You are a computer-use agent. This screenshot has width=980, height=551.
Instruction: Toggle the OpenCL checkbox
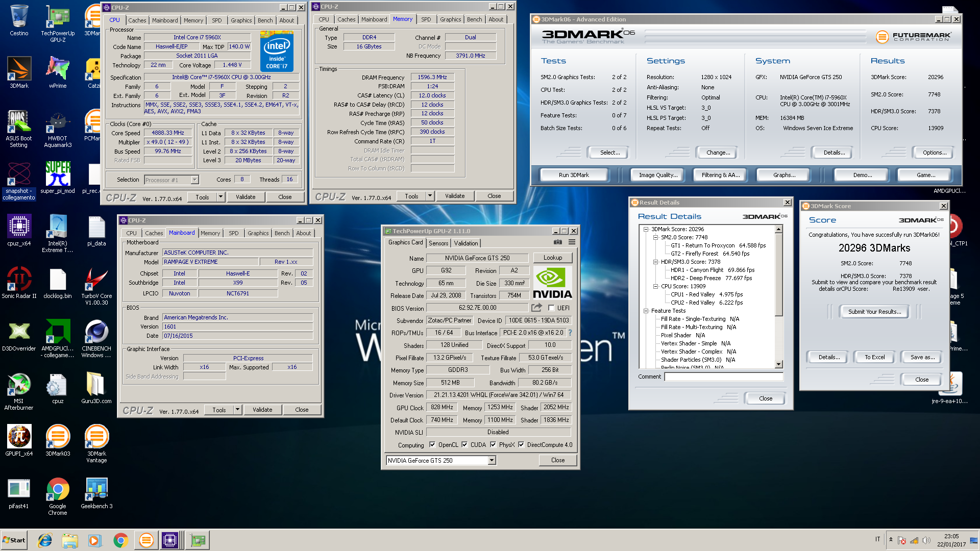pos(432,444)
